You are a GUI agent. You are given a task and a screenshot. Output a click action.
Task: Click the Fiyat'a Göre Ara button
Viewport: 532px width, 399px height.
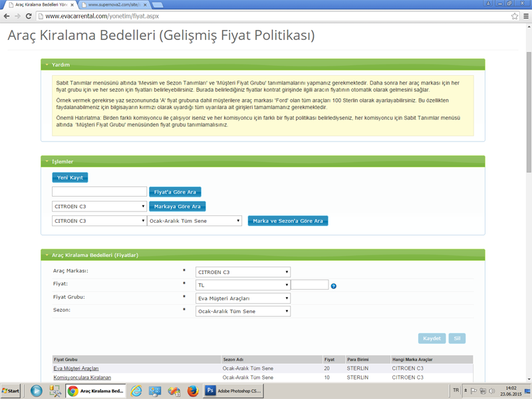coord(175,192)
